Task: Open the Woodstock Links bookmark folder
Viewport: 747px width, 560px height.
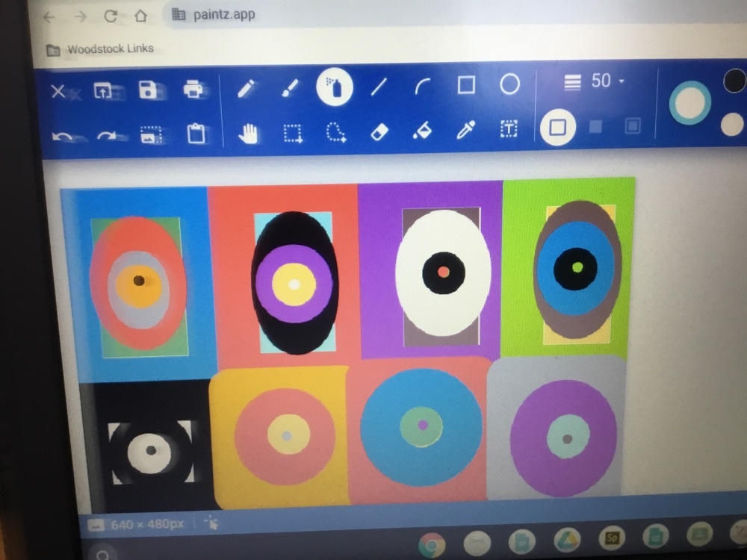Action: 101,49
